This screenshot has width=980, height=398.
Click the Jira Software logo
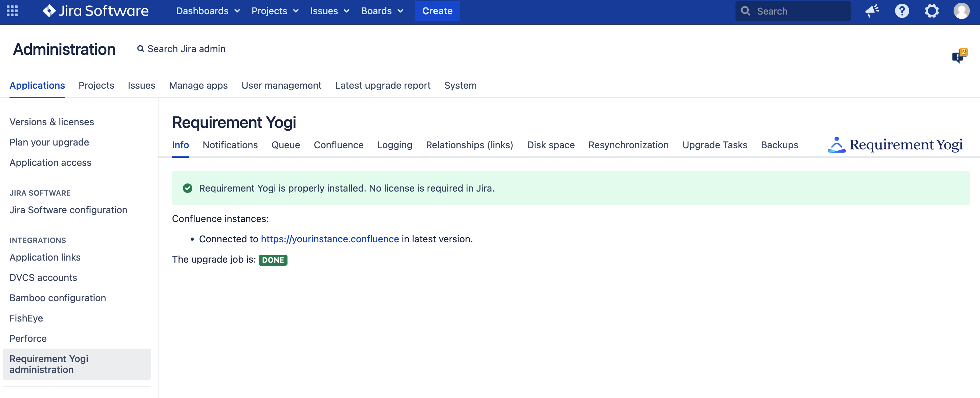(95, 11)
